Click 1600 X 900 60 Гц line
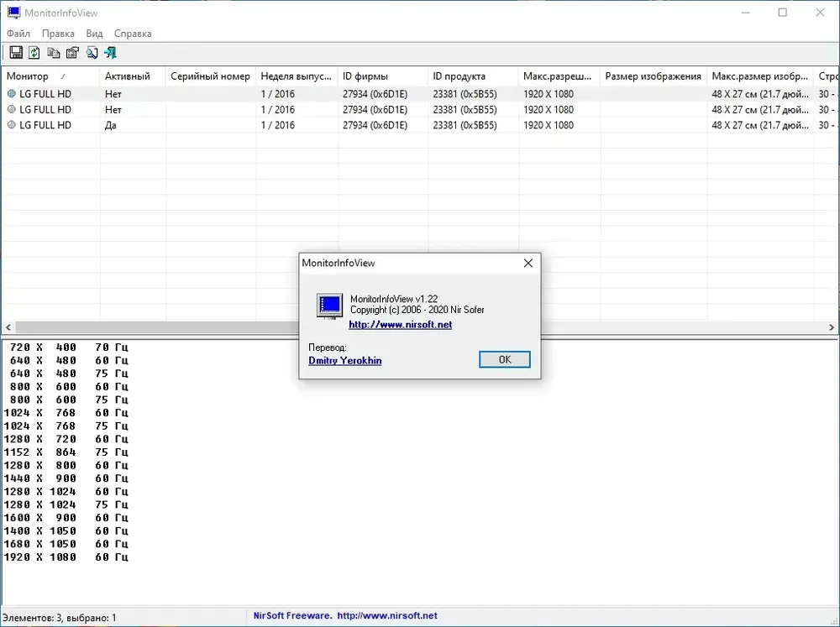This screenshot has width=840, height=627. [x=66, y=517]
